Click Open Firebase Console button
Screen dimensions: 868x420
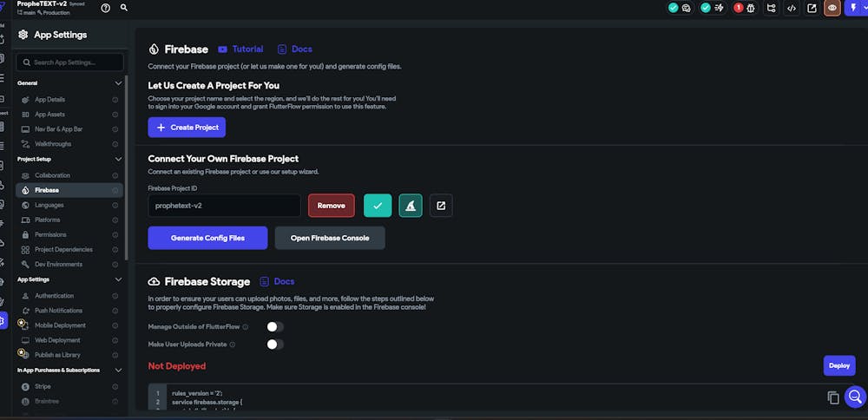click(x=330, y=238)
